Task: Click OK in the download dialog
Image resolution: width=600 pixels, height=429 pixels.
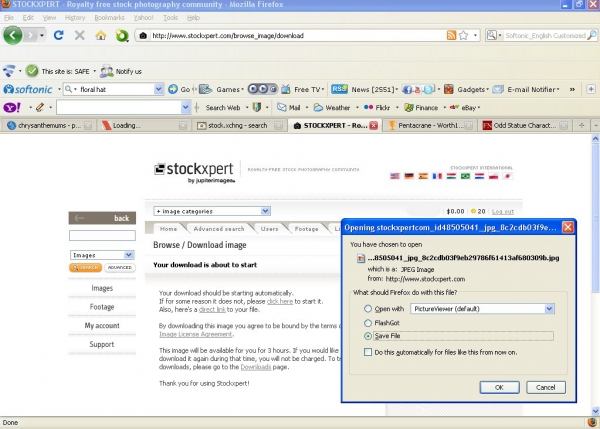Action: coord(499,387)
